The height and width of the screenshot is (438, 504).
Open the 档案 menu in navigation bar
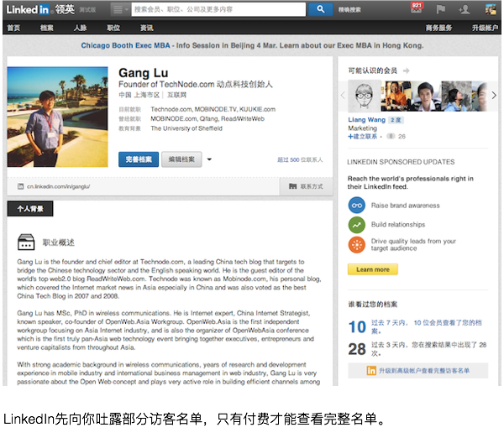tap(47, 28)
